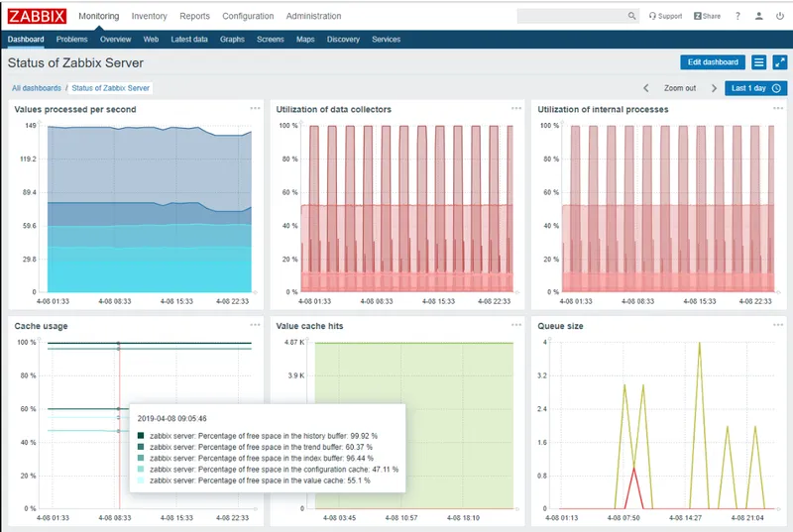
Task: Open the Support link
Action: tap(665, 16)
